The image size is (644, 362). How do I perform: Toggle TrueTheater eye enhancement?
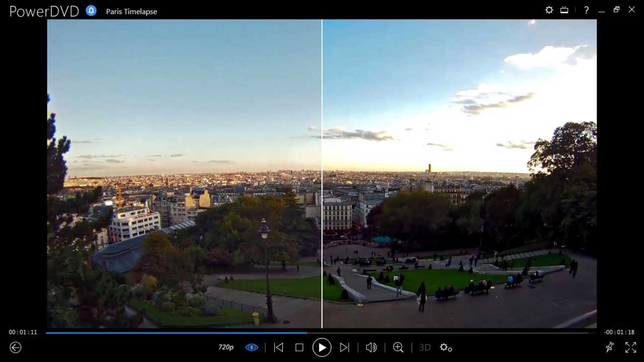tap(252, 347)
